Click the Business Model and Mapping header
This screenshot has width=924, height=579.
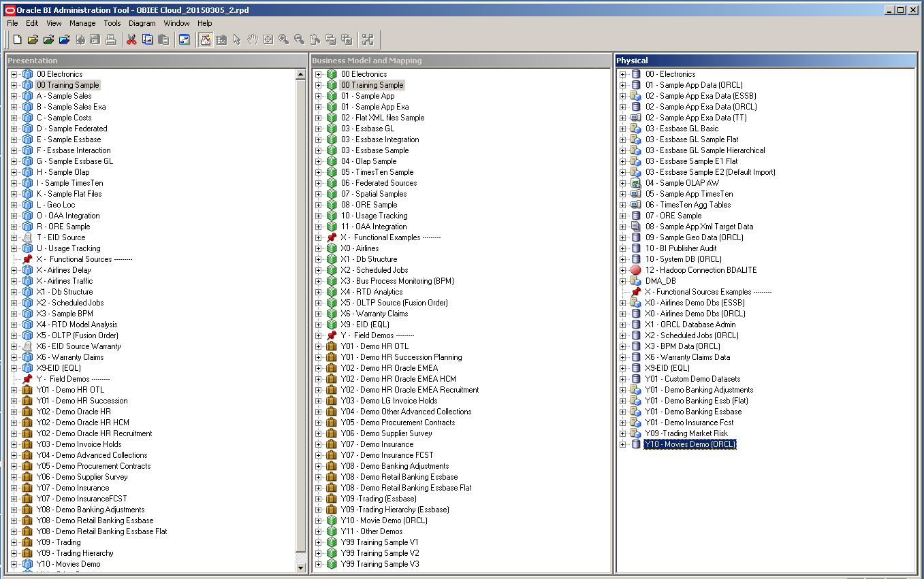click(460, 61)
